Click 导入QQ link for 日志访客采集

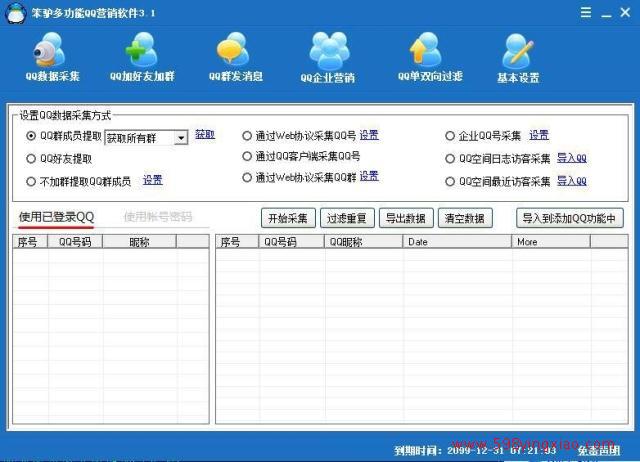tap(572, 158)
